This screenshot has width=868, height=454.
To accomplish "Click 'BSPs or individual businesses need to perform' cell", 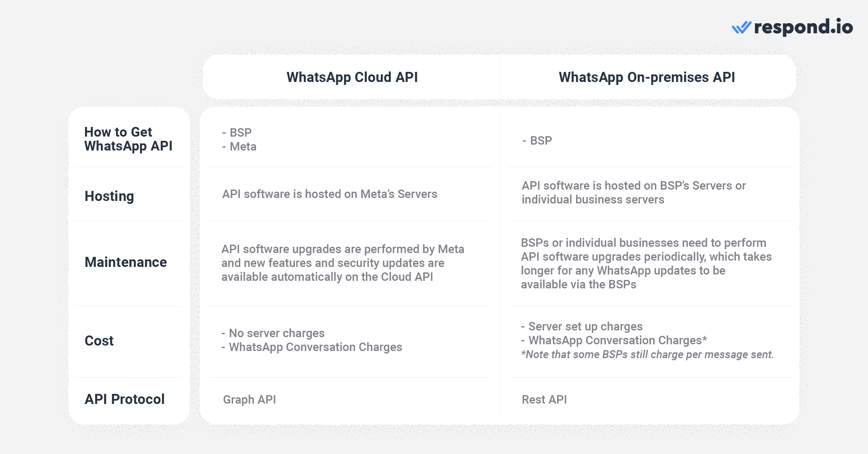I will tap(646, 264).
